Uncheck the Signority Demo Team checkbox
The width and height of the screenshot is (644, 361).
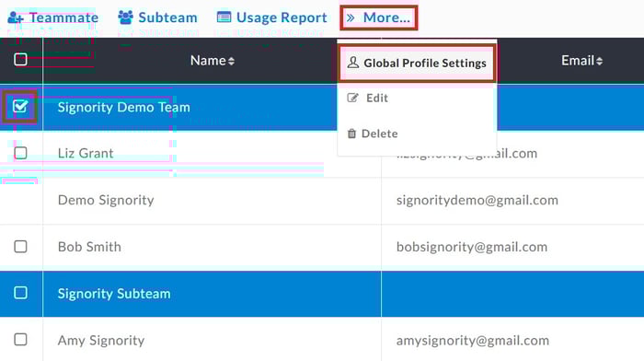(20, 107)
